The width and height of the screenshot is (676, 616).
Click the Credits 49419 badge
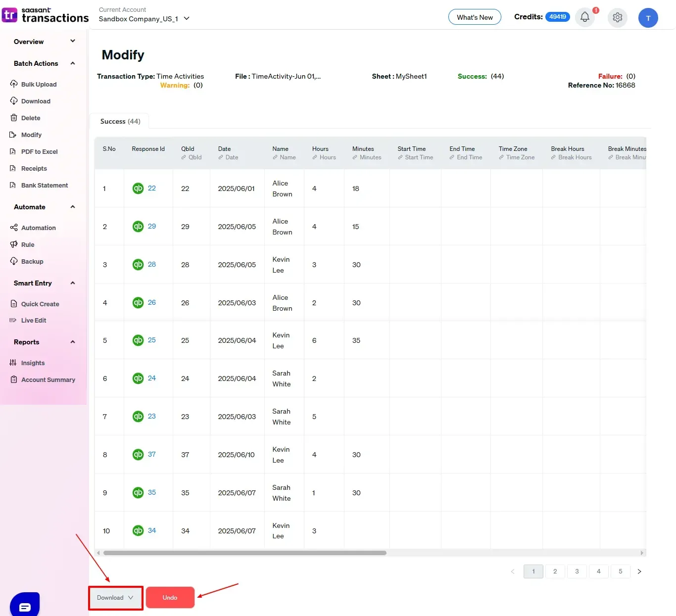(558, 17)
